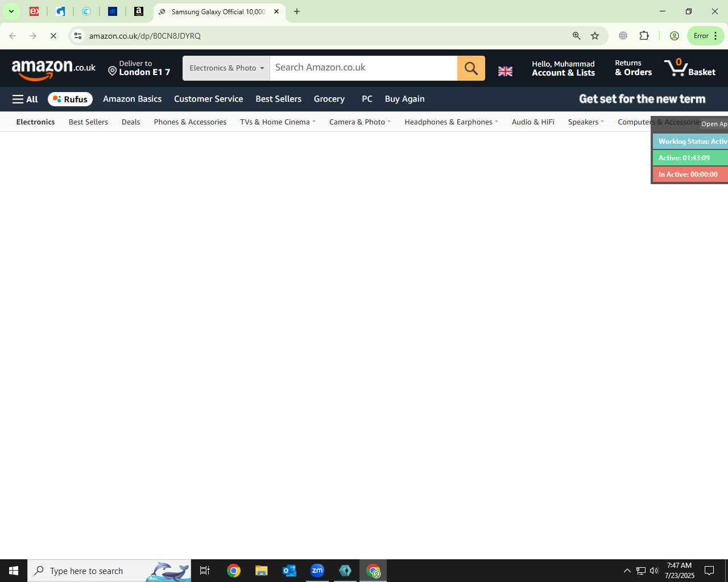Click the taskbar 'Type here to search' box
The width and height of the screenshot is (728, 582).
[109, 571]
